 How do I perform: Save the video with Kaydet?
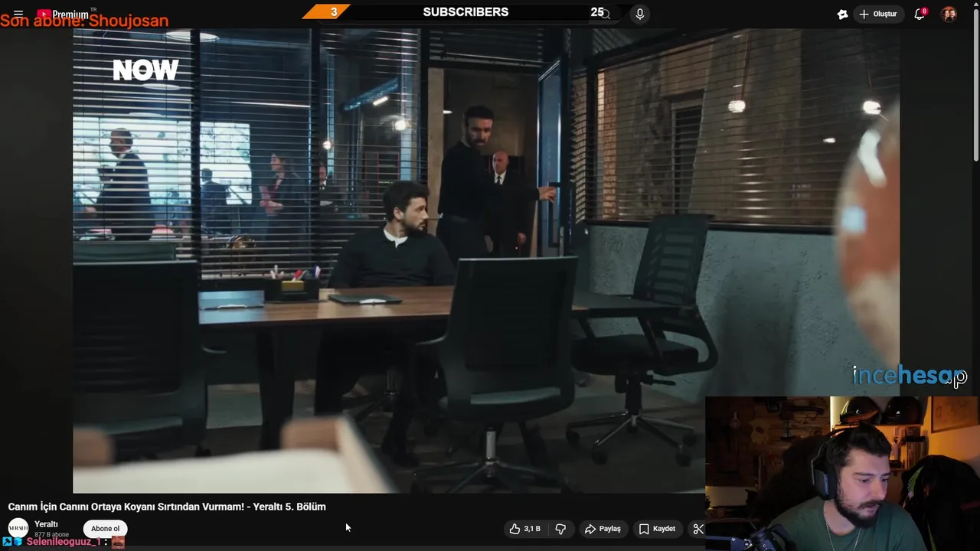click(x=657, y=529)
